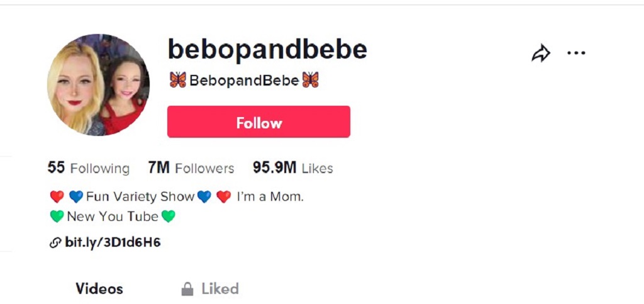Image resolution: width=644 pixels, height=304 pixels.
Task: Click the circular profile avatar photo
Action: point(99,85)
